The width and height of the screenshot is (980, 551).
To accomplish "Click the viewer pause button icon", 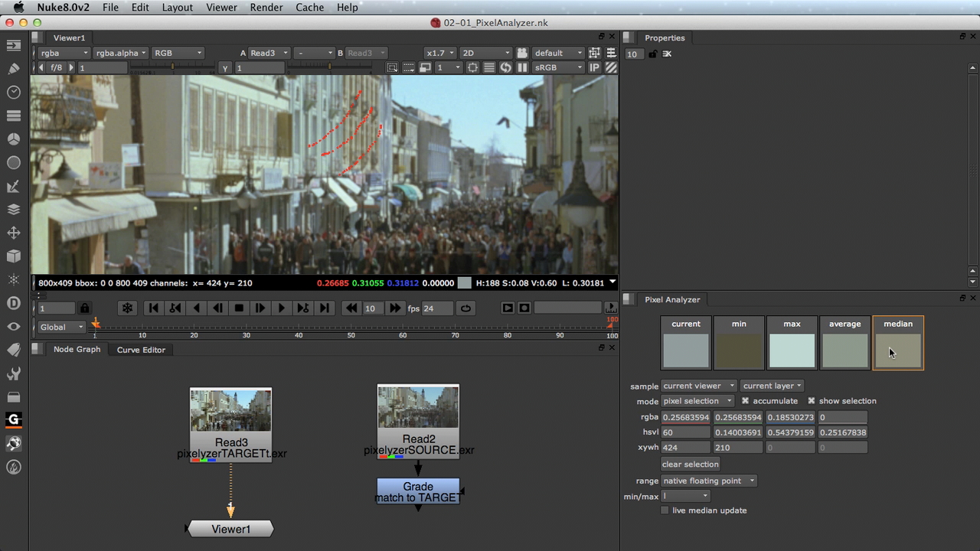I will pos(523,67).
